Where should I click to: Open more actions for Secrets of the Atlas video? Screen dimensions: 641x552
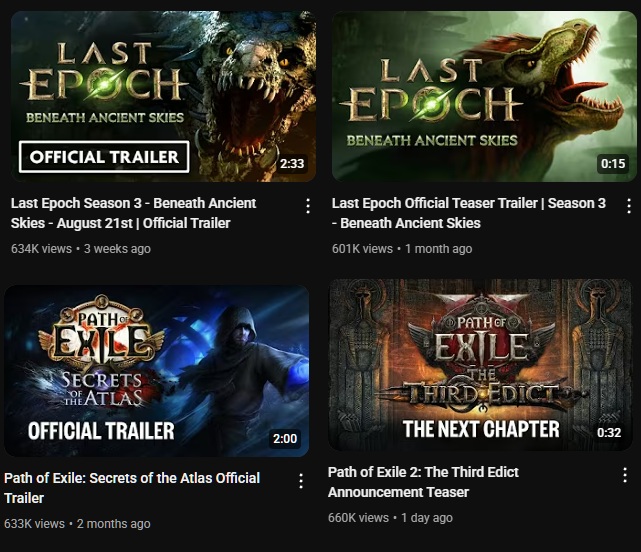click(301, 481)
